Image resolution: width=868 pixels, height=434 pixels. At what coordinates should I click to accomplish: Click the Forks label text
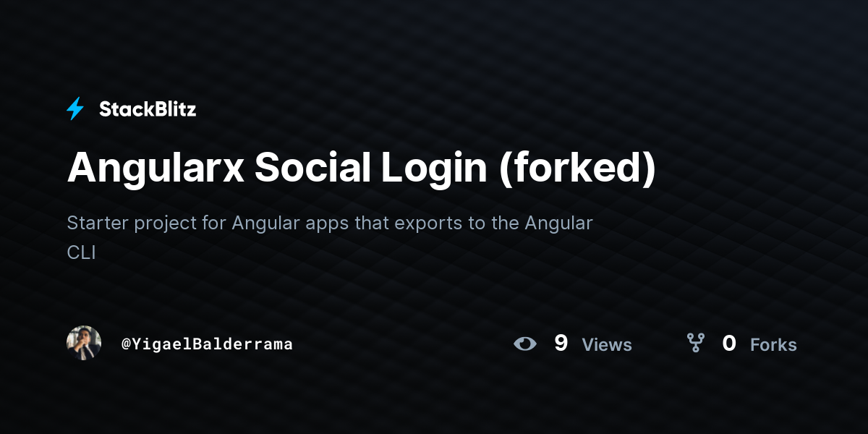coord(773,345)
